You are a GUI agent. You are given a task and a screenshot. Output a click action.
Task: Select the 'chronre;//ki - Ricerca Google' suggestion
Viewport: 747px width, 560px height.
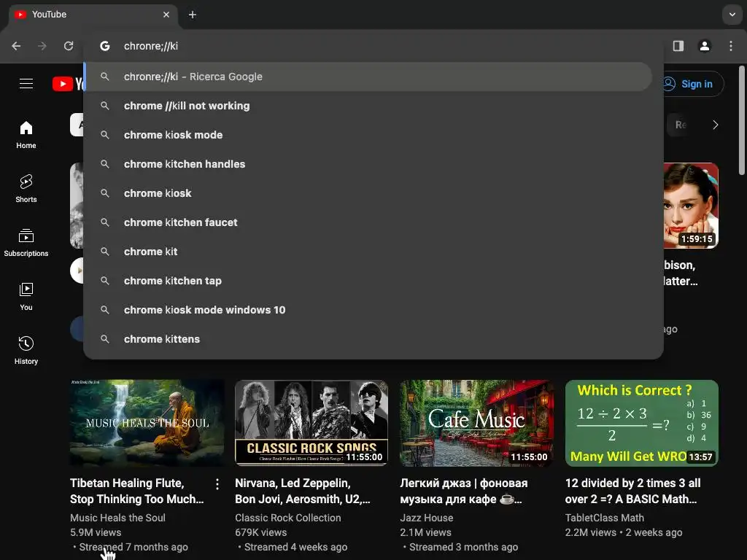click(x=368, y=77)
